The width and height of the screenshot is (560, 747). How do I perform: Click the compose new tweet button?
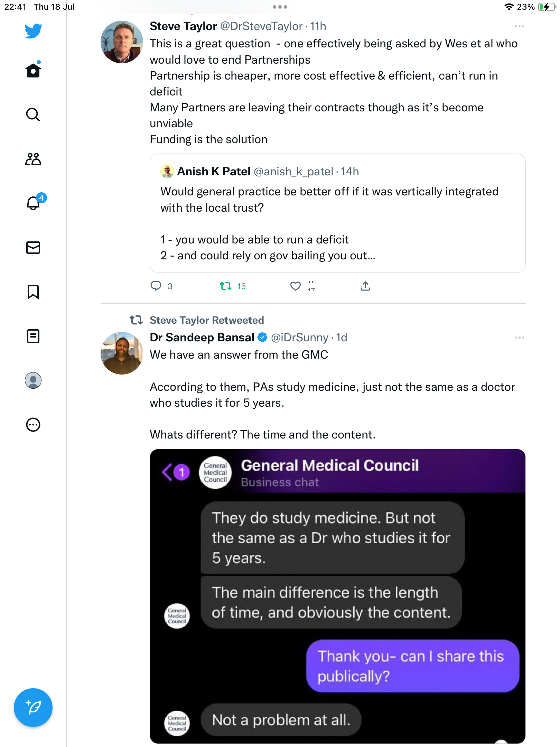(33, 708)
